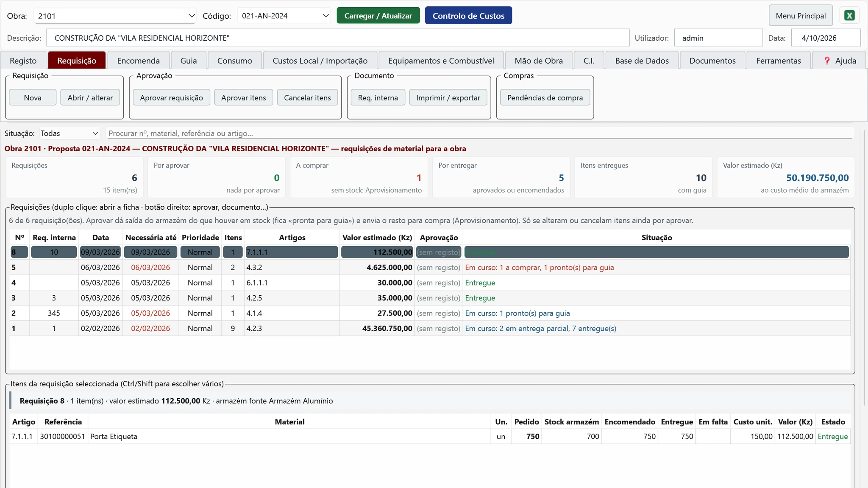Image resolution: width=868 pixels, height=488 pixels.
Task: Click Imprimir / exportar button
Action: tap(448, 97)
